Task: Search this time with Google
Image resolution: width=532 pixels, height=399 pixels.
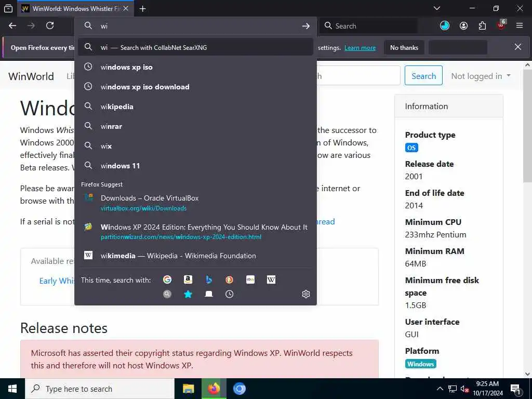Action: pos(167,280)
